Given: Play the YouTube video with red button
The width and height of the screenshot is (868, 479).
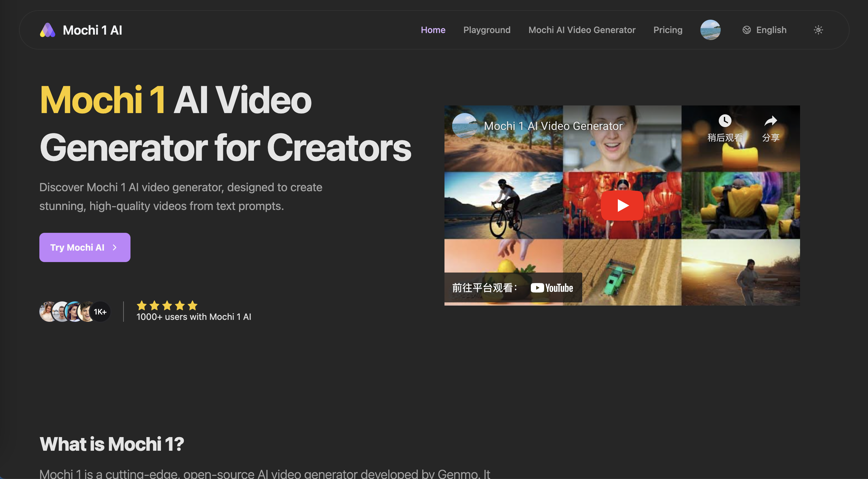Looking at the screenshot, I should click(622, 205).
